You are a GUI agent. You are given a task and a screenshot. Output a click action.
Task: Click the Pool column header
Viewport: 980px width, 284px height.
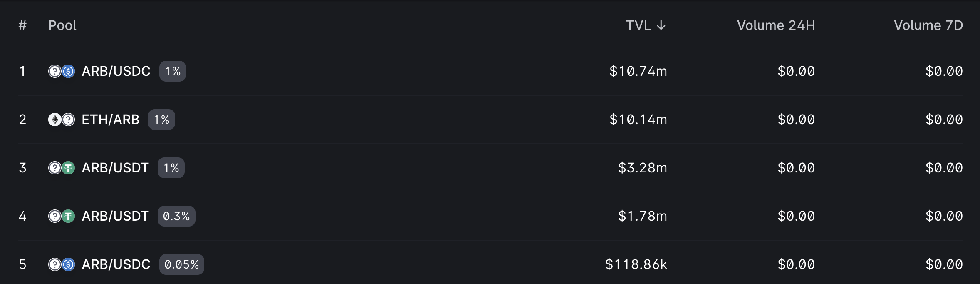(x=62, y=25)
